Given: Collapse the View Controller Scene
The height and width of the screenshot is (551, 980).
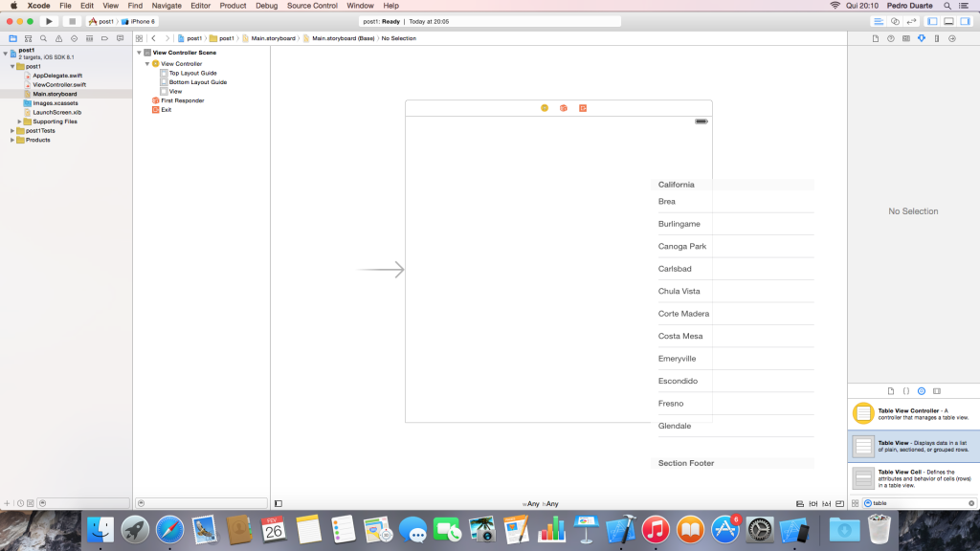Looking at the screenshot, I should point(139,53).
